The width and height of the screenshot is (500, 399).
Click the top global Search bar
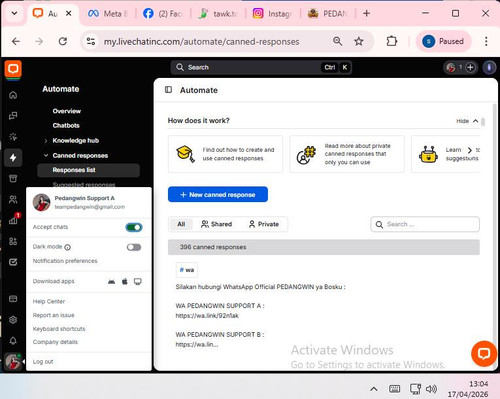[261, 67]
